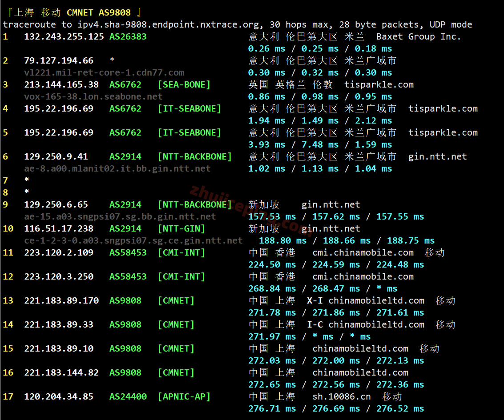
Task: Click IP address 221.183.89.33
Action: [59, 324]
